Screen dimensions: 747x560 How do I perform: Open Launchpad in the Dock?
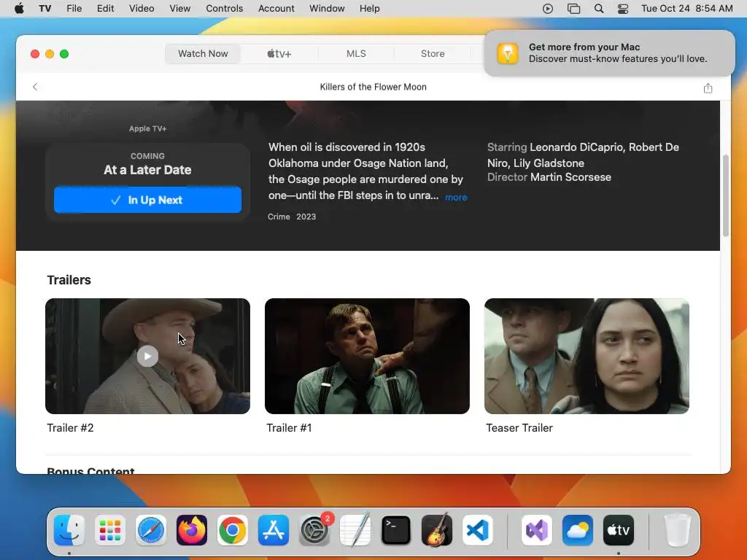click(110, 530)
